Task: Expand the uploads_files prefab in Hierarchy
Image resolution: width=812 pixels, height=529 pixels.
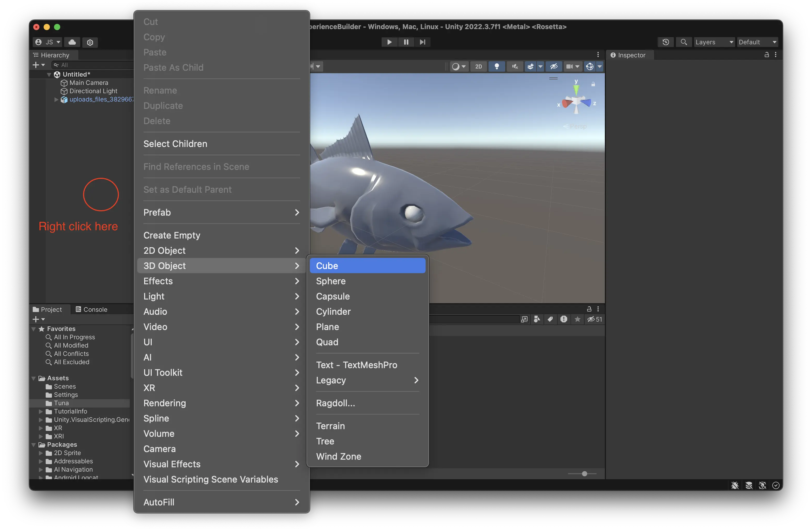Action: (56, 100)
